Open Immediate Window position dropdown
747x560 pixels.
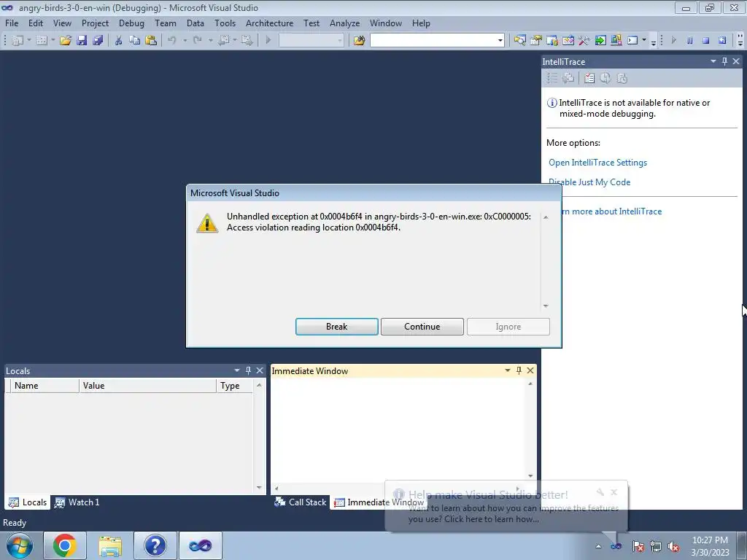pos(508,370)
